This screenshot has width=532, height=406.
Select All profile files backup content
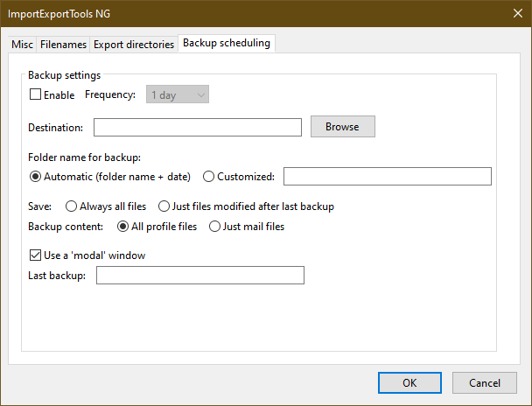[x=122, y=227]
